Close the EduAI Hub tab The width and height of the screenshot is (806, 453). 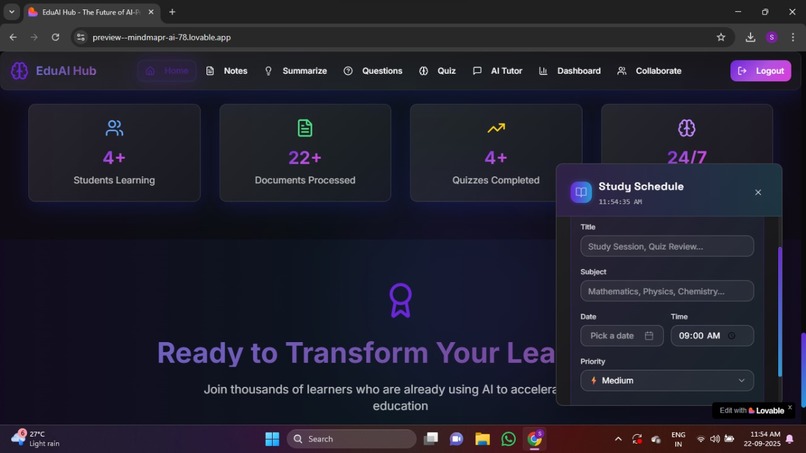(x=151, y=12)
